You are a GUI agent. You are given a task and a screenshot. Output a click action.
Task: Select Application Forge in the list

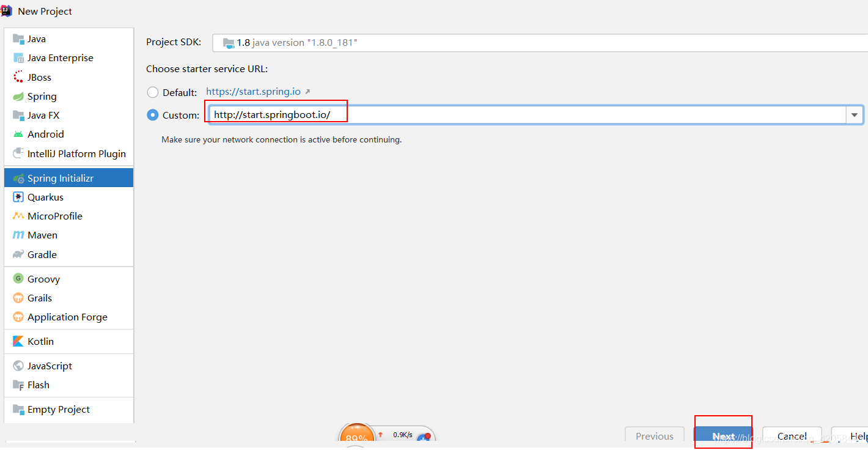pos(68,317)
